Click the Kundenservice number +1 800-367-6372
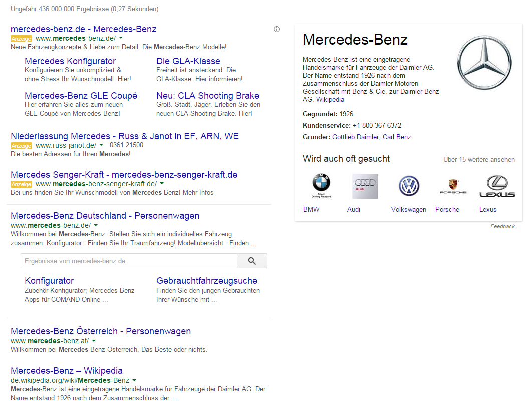Screen dimensions: 532x407 click(x=377, y=126)
